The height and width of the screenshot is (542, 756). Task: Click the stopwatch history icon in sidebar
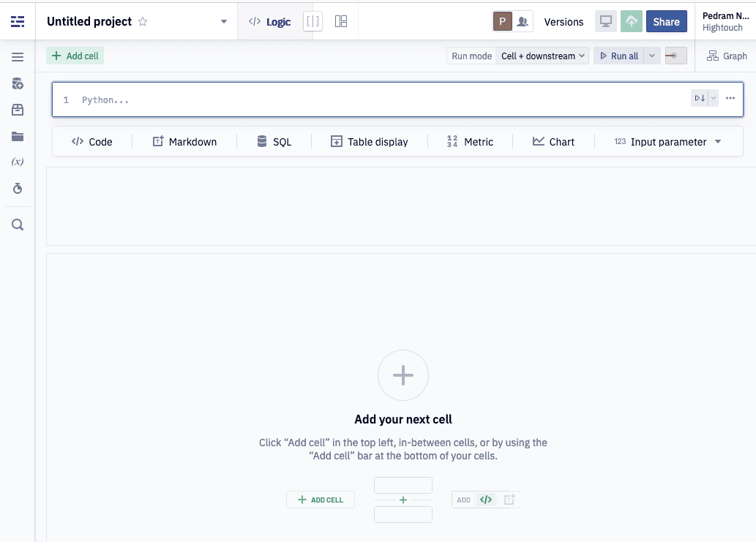coord(18,189)
